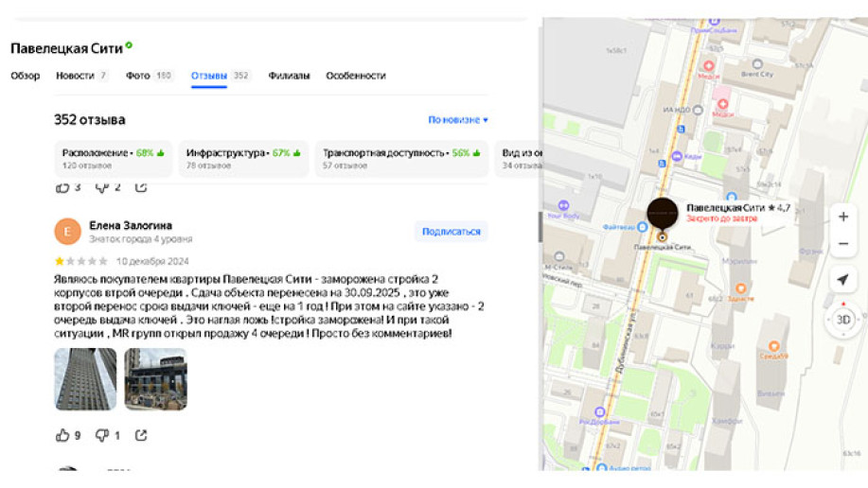Click the Подписаться button
Image resolution: width=868 pixels, height=488 pixels.
point(451,231)
